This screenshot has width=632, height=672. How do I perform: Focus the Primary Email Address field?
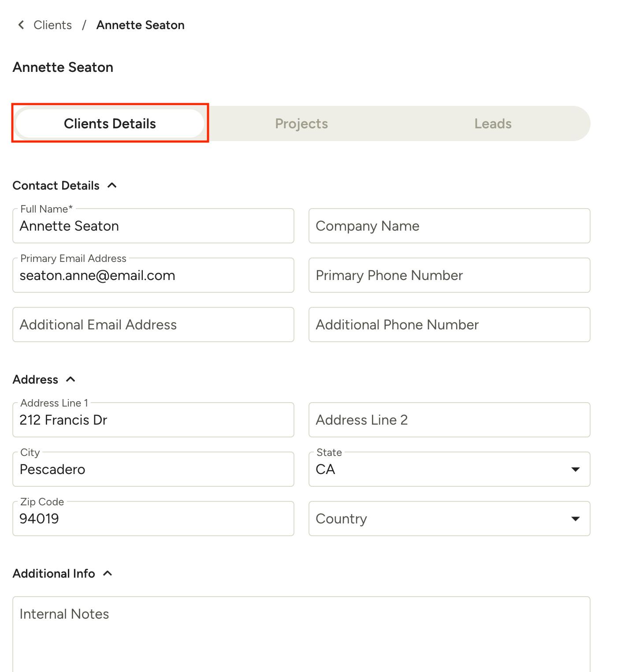153,276
